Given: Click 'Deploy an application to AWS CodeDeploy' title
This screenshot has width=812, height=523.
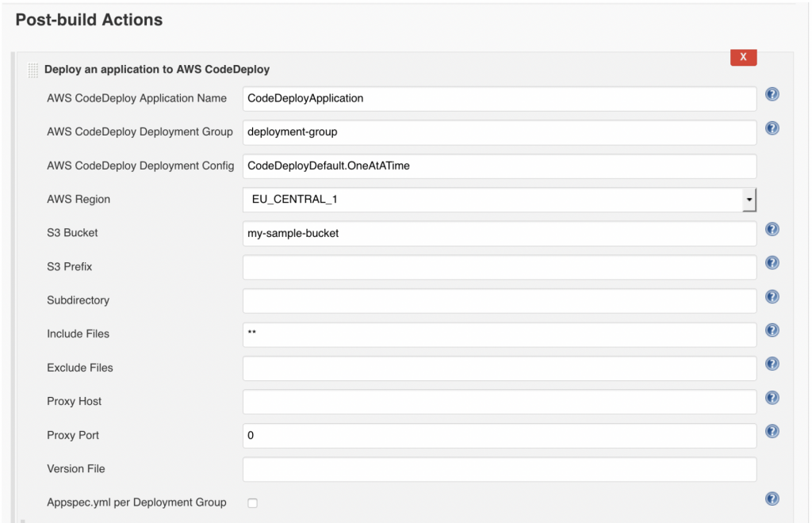Looking at the screenshot, I should (x=157, y=69).
